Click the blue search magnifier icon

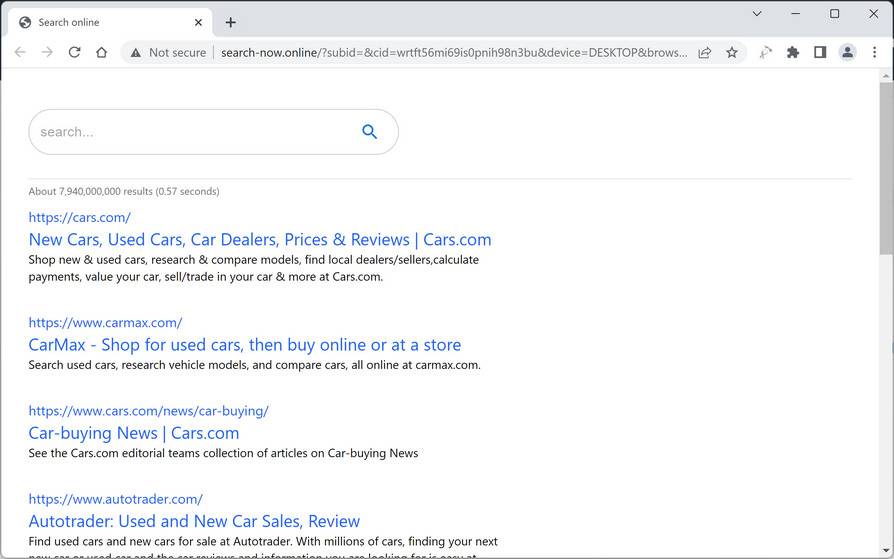tap(369, 132)
